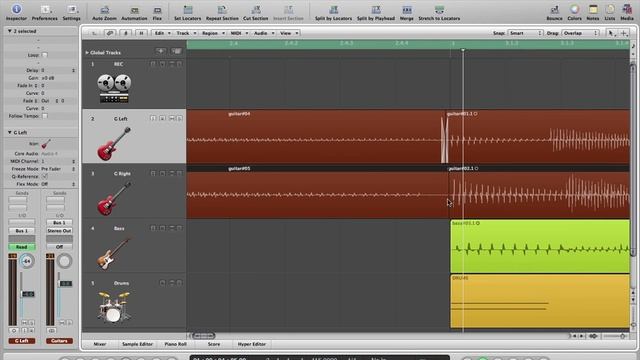This screenshot has width=640, height=360.
Task: Toggle Q-Reference checkbox
Action: [x=45, y=176]
